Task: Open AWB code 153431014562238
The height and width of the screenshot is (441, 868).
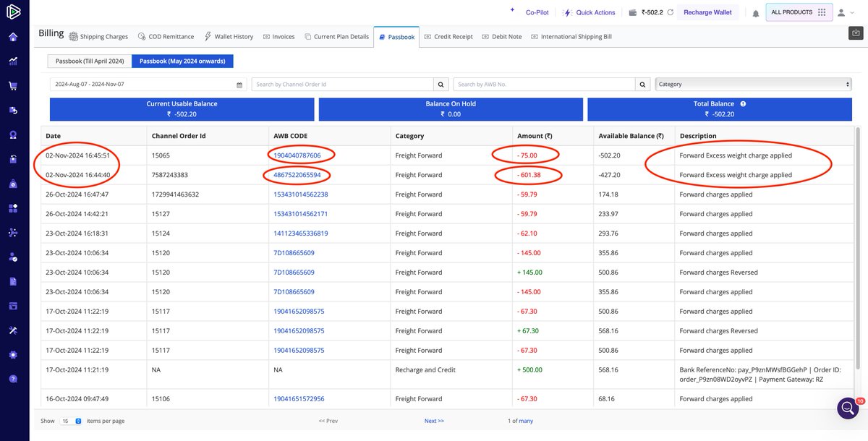Action: (301, 194)
